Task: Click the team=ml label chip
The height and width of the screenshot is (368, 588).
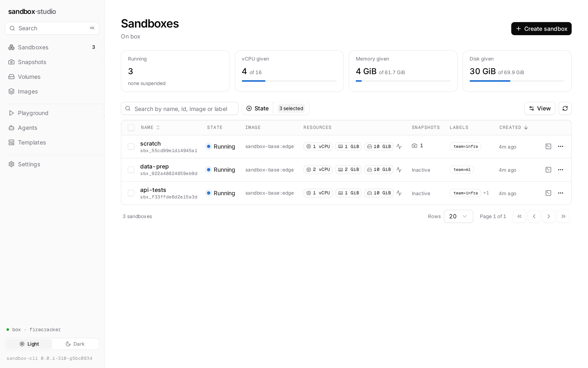Action: pos(462,170)
